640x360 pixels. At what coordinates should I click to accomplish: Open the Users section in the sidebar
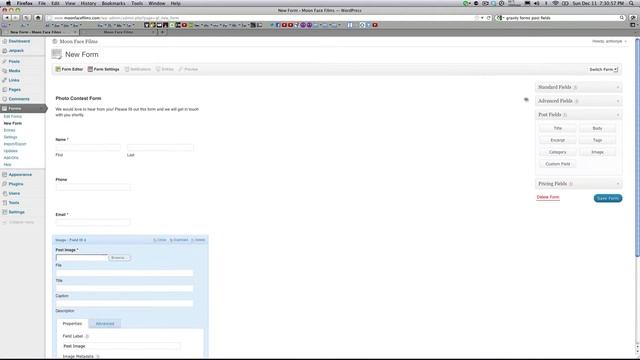coord(14,193)
